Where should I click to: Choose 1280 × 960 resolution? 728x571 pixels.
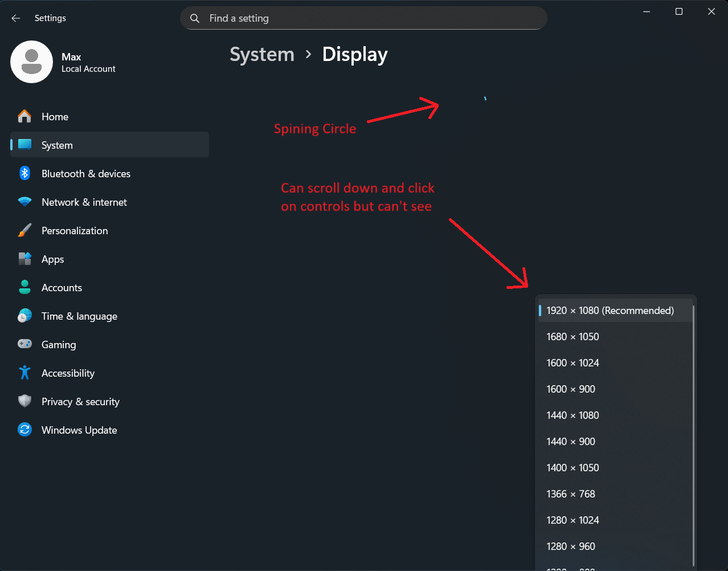click(615, 546)
